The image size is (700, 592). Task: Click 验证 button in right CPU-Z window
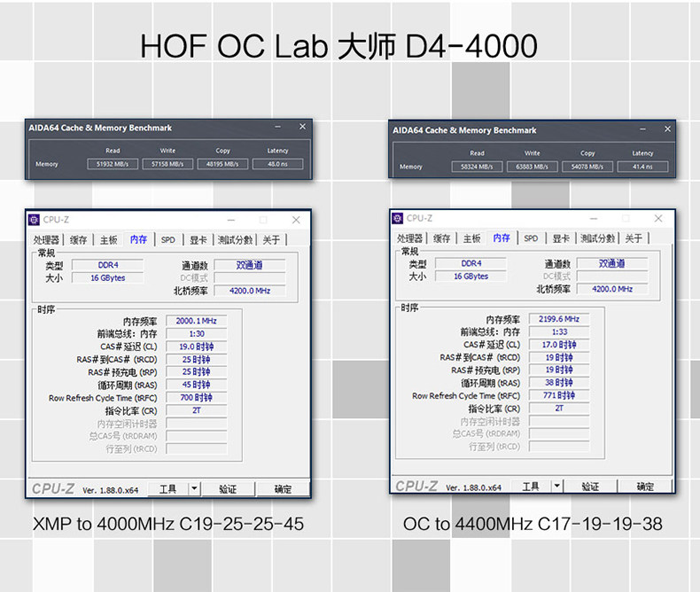coord(591,487)
